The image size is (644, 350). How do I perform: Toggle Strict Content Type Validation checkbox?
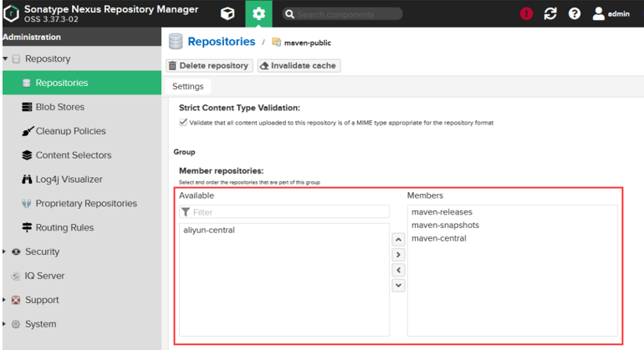(x=183, y=122)
